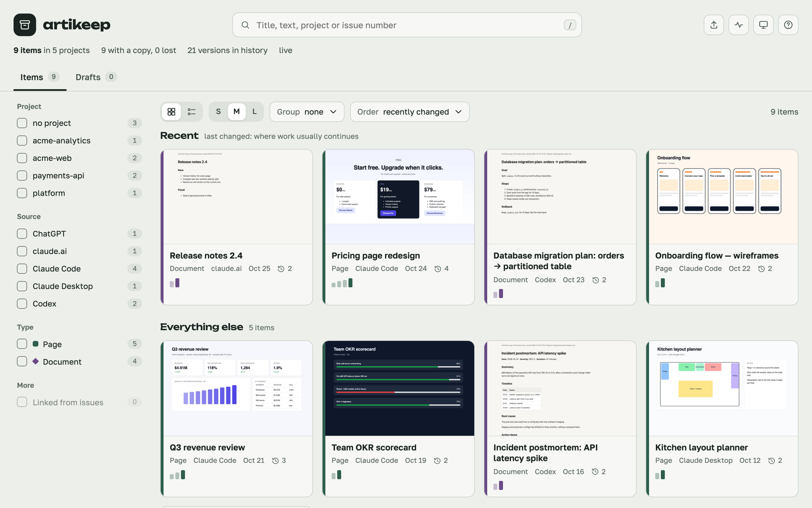
Task: Open the help question mark icon
Action: click(x=788, y=25)
